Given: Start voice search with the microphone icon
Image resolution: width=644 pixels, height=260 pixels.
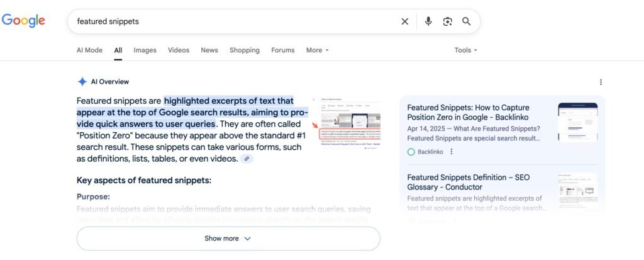Looking at the screenshot, I should (x=428, y=21).
